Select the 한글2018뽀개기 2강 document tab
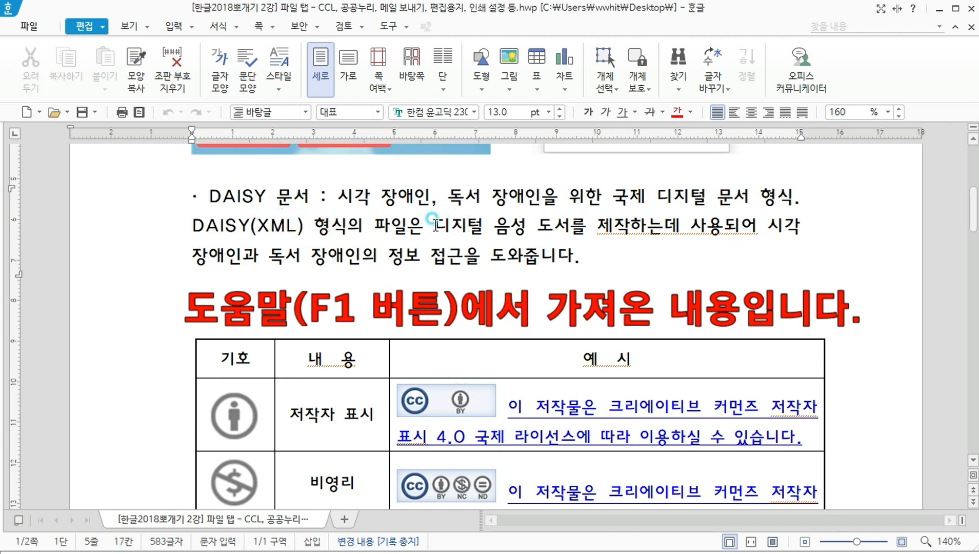Viewport: 979px width, 554px height. click(214, 519)
